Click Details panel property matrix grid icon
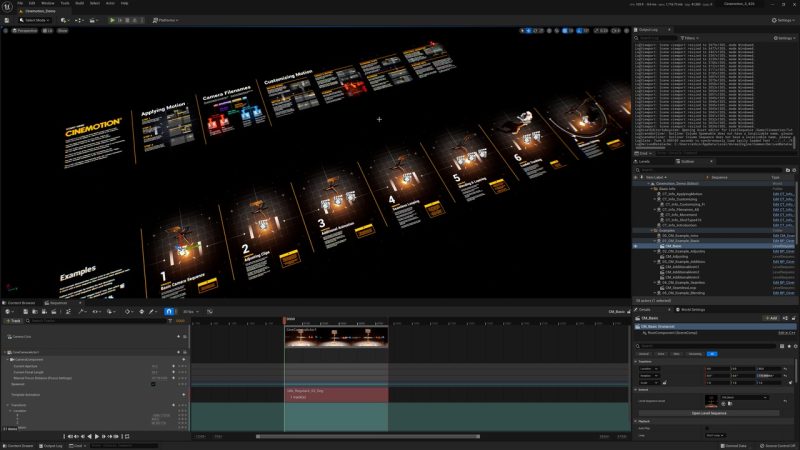Image resolution: width=800 pixels, height=450 pixels. (x=782, y=346)
